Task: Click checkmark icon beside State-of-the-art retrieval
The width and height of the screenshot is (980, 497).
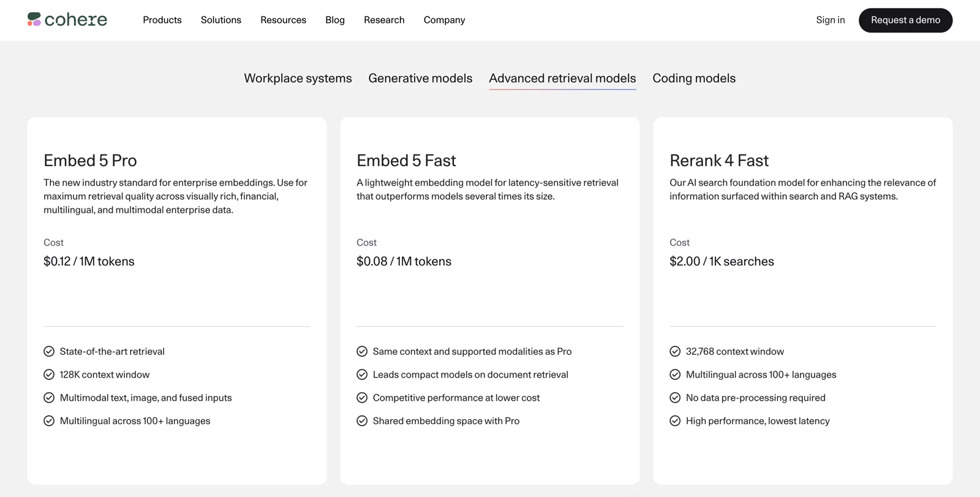Action: click(x=49, y=351)
